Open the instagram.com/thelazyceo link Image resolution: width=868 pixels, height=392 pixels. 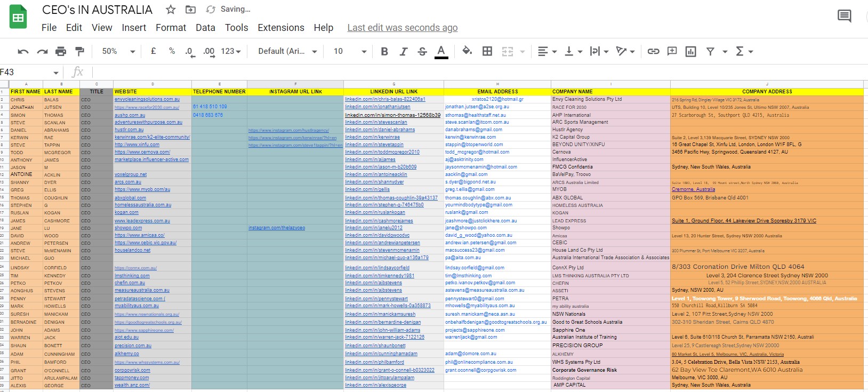point(277,228)
